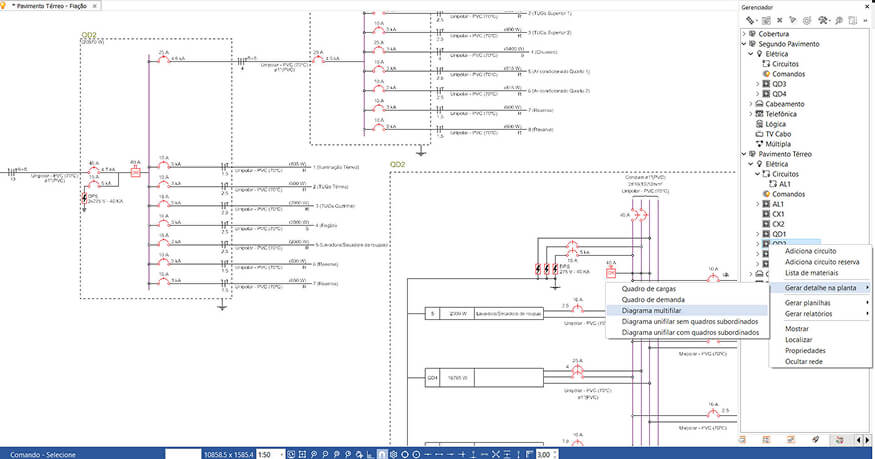The height and width of the screenshot is (459, 875).
Task: Choose Ocultar rede from context menu
Action: click(804, 362)
